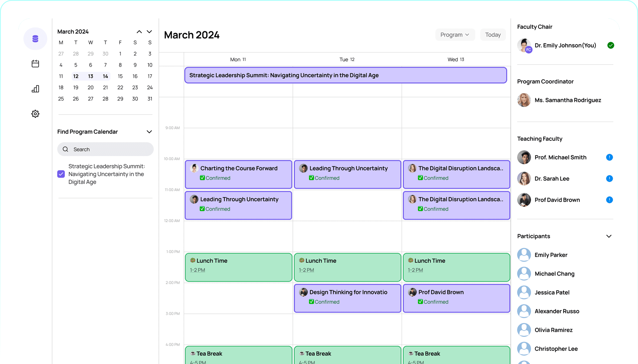Select March 14 in the mini calendar
This screenshot has height=364, width=638.
click(105, 76)
